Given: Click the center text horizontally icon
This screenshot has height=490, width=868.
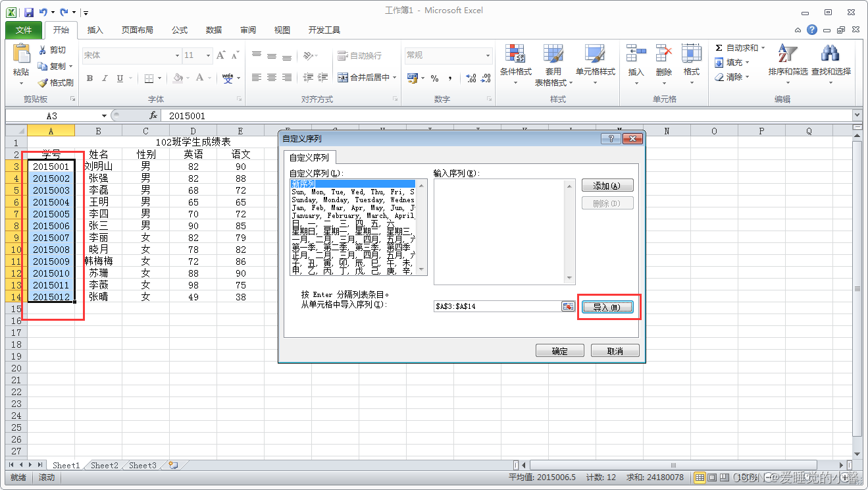Looking at the screenshot, I should [272, 78].
